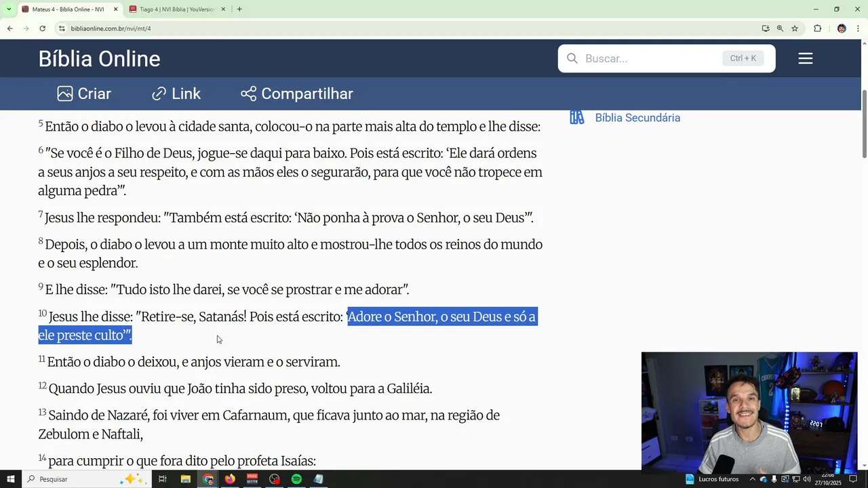Open the notification center icon
The width and height of the screenshot is (868, 488).
tap(854, 479)
